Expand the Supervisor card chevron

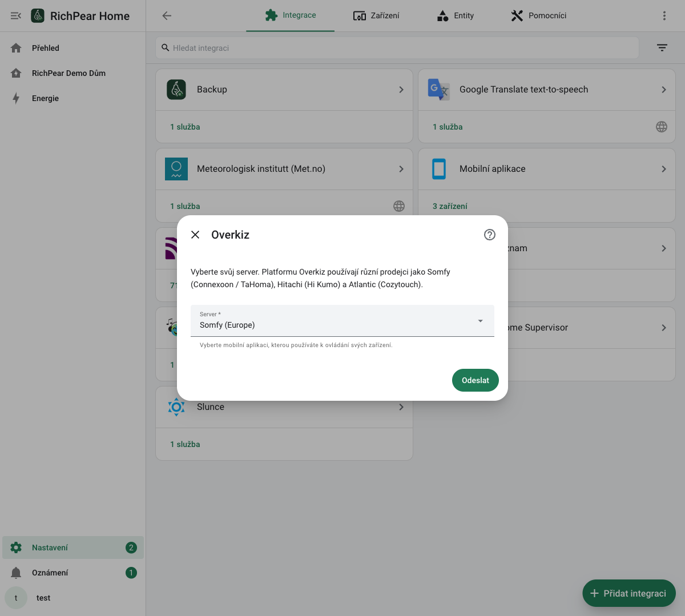coord(664,328)
